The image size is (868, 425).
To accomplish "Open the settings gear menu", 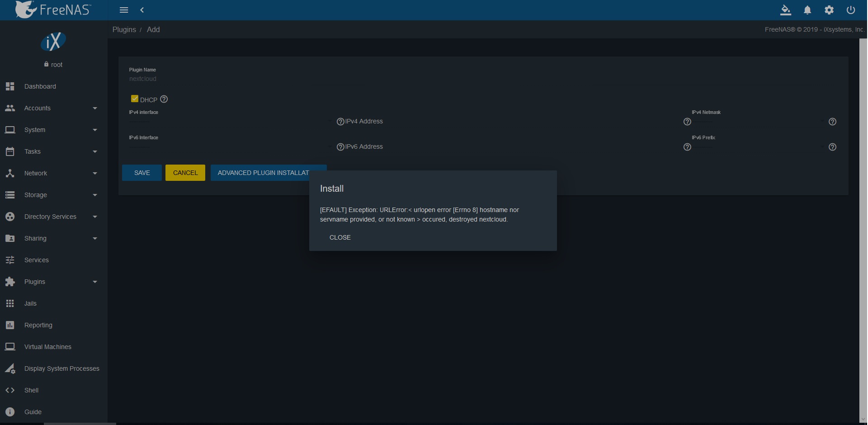I will coord(829,10).
